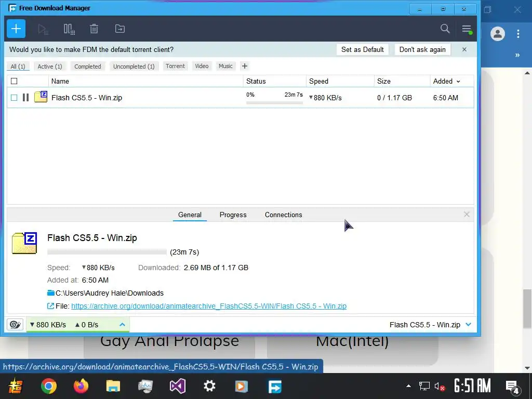Click large zip icon in details panel
The image size is (532, 399).
(x=24, y=243)
